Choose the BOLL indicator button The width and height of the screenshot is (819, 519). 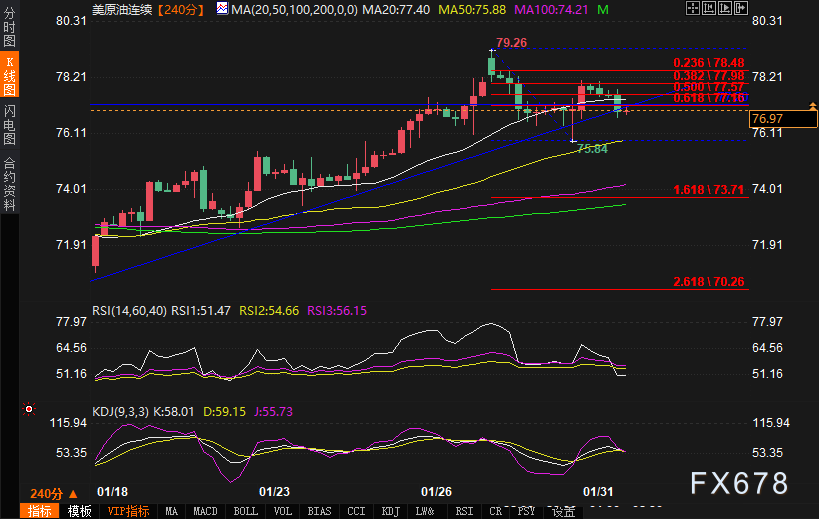pos(245,511)
